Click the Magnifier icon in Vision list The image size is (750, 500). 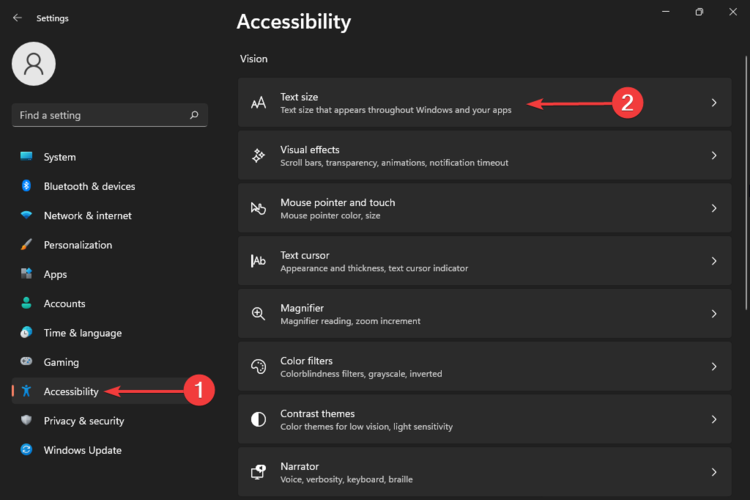click(258, 314)
